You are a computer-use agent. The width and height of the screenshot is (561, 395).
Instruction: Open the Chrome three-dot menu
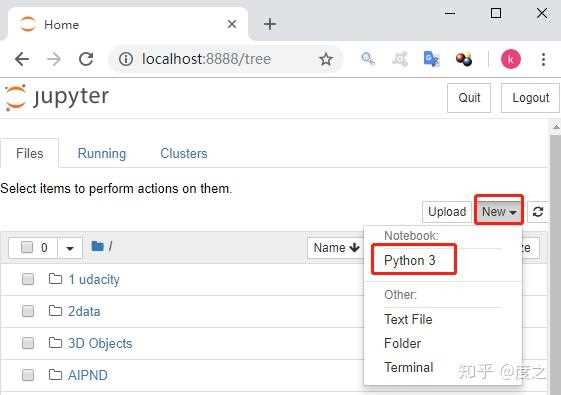pos(543,59)
